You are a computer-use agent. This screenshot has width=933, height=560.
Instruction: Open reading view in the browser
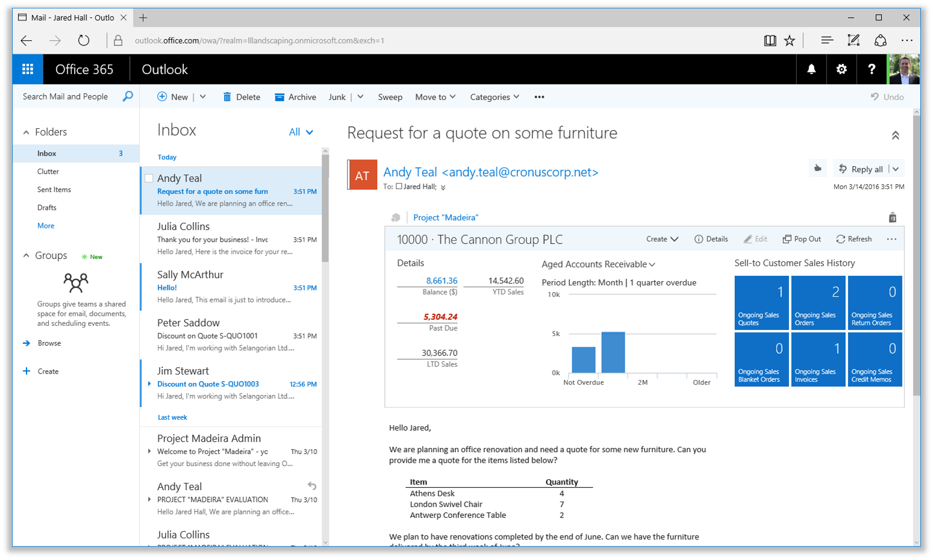click(x=770, y=40)
